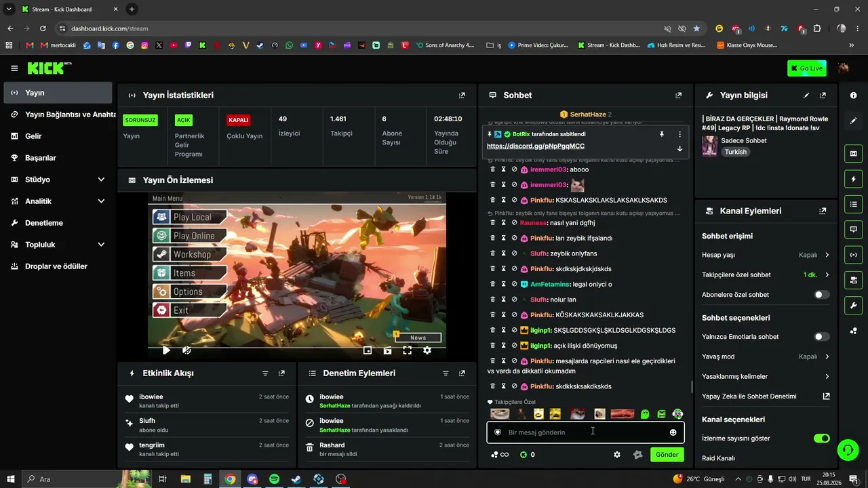
Task: Unmute the stream preview audio
Action: (186, 350)
